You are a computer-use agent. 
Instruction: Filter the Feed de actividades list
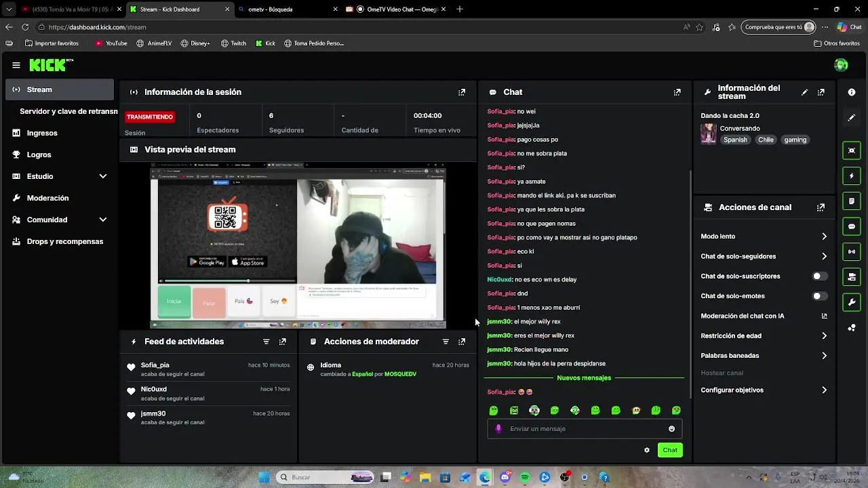point(266,342)
